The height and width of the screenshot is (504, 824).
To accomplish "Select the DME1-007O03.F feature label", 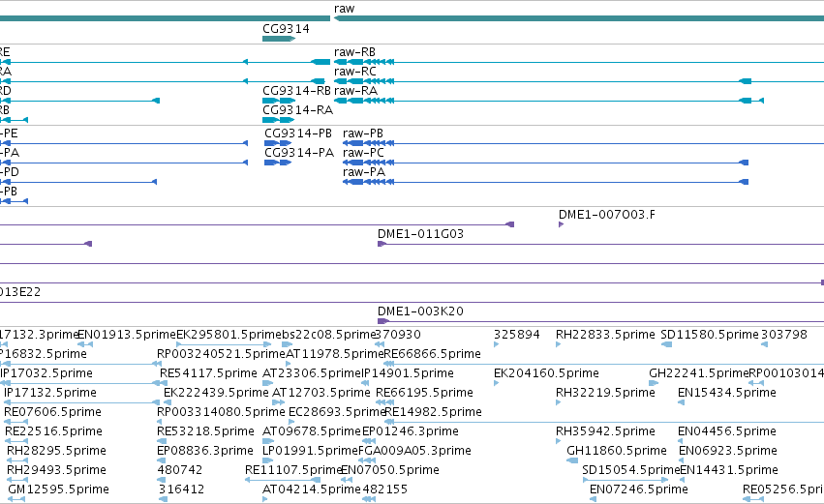I will 607,215.
